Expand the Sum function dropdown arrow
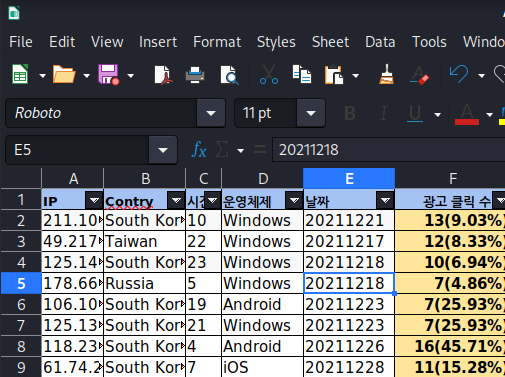Screen dimensions: 505x377 240,151
